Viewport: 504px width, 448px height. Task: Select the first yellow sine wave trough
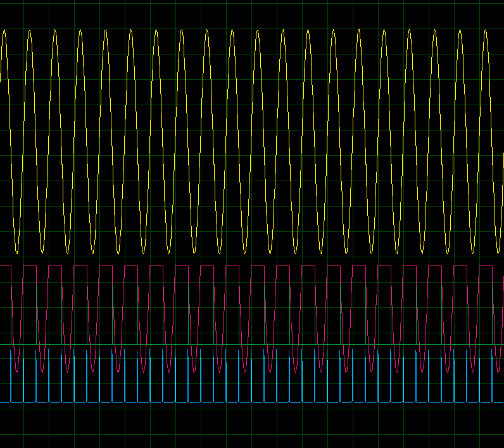pos(17,252)
